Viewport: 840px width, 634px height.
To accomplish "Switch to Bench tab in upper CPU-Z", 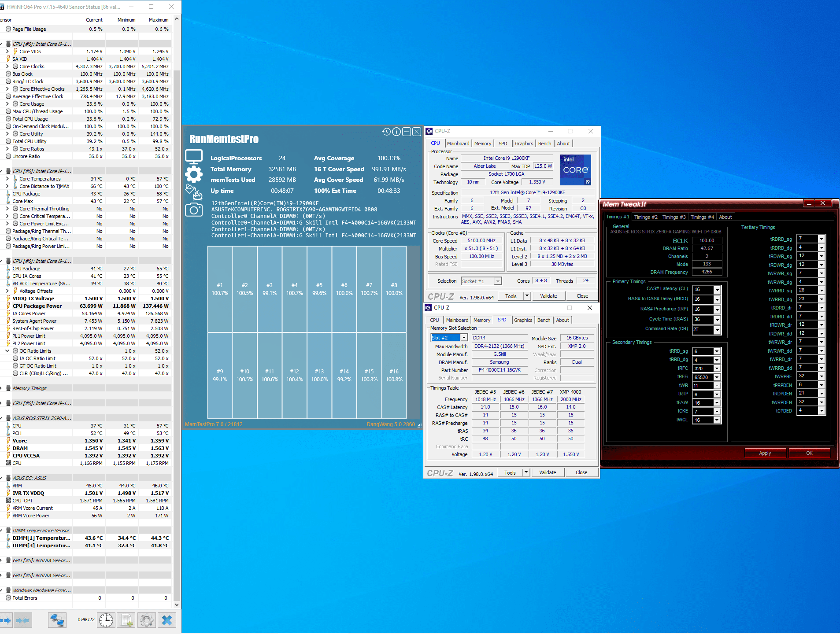I will [x=544, y=144].
